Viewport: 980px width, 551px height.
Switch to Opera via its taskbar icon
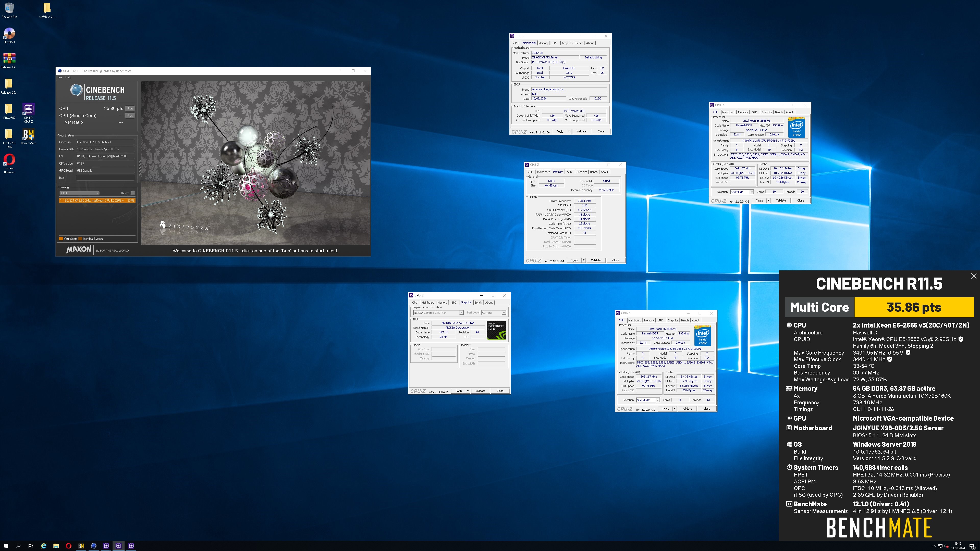pos(68,546)
